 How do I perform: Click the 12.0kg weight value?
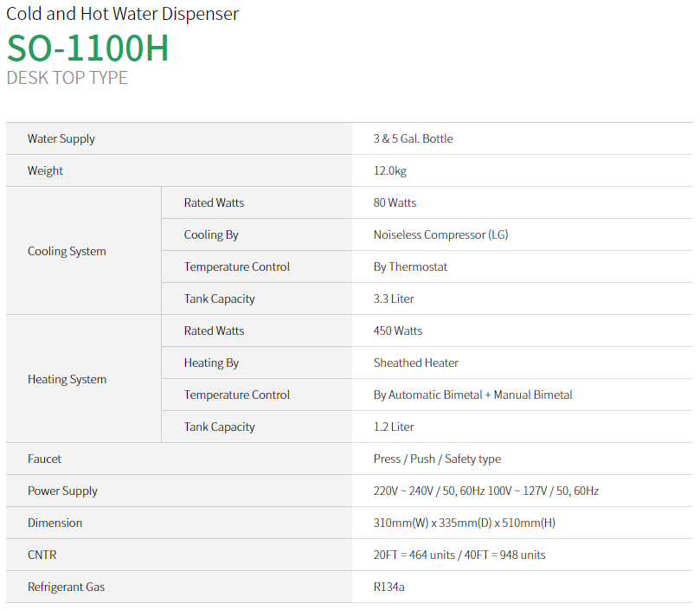pos(389,170)
